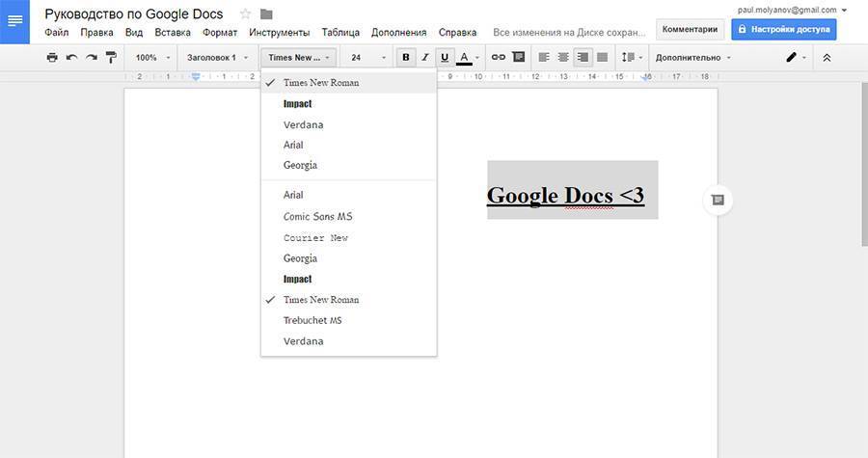Click the document title Руководство по Google Docs
Screen dimensions: 868x458
coord(134,13)
